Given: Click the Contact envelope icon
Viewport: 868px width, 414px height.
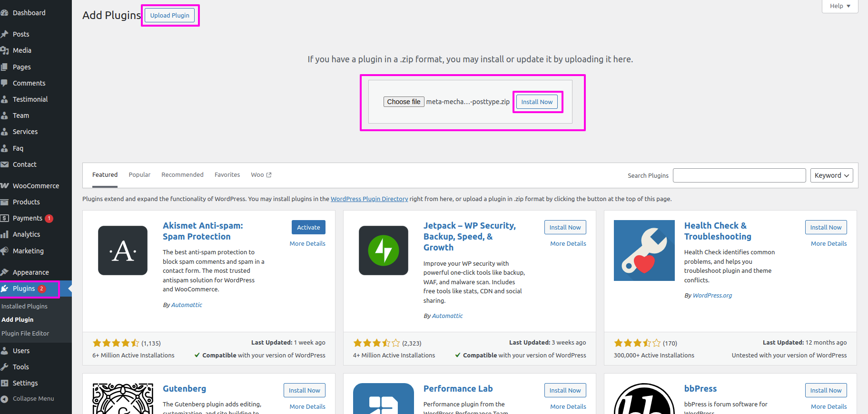Looking at the screenshot, I should 4,164.
